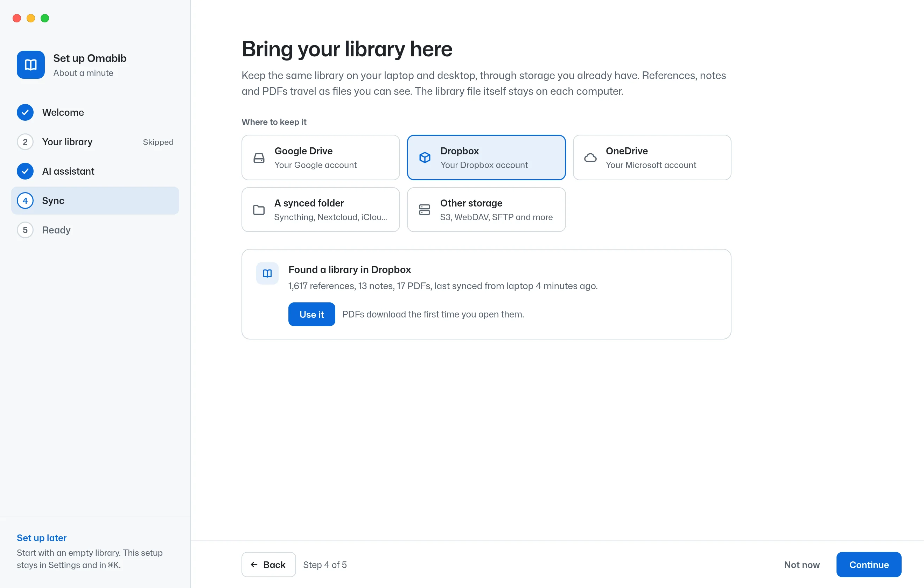The height and width of the screenshot is (588, 924).
Task: Click the Bring your library here heading
Action: click(347, 49)
